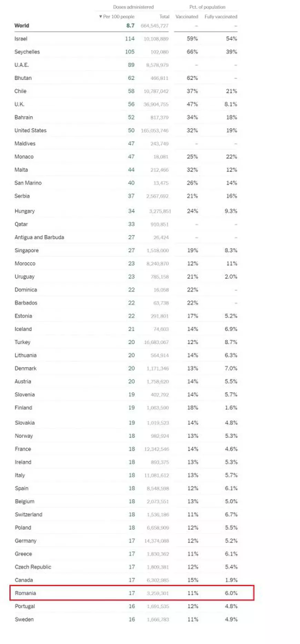
Task: Click the Sweden country name
Action: click(x=24, y=619)
